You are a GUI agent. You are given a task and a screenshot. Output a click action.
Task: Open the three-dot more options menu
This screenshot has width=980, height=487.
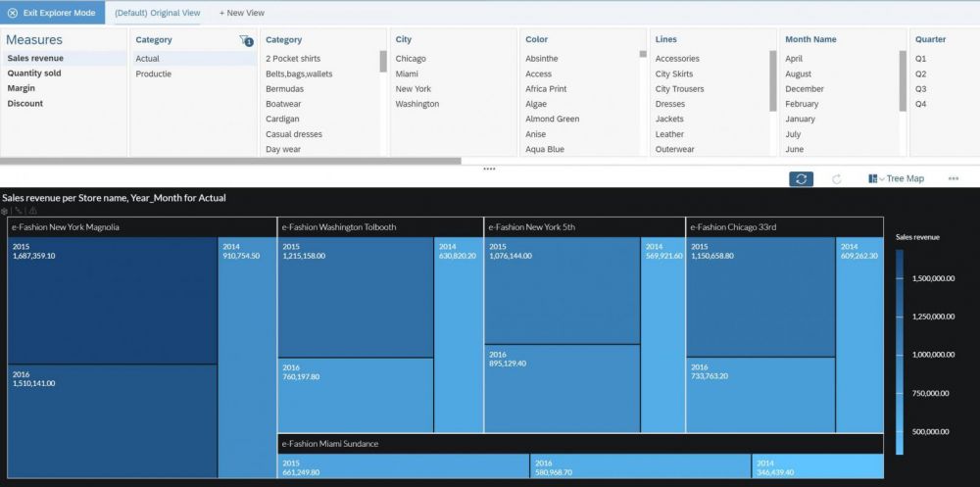(954, 178)
